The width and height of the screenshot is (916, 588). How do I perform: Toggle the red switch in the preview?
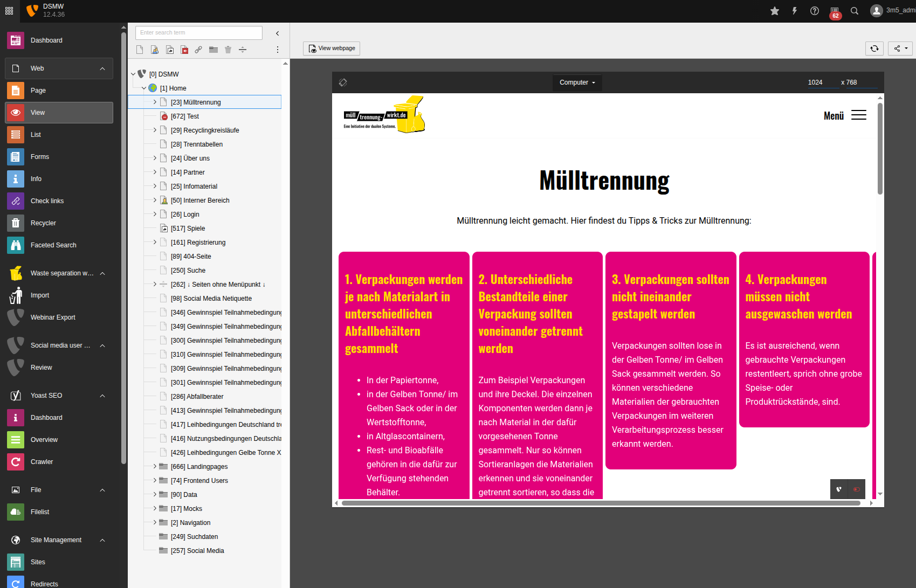[x=856, y=489]
